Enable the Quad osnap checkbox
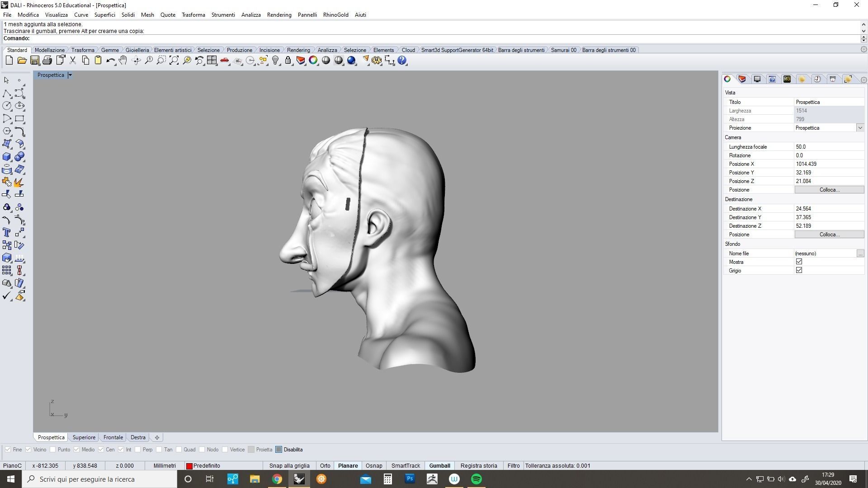Viewport: 868px width, 488px height. click(179, 450)
